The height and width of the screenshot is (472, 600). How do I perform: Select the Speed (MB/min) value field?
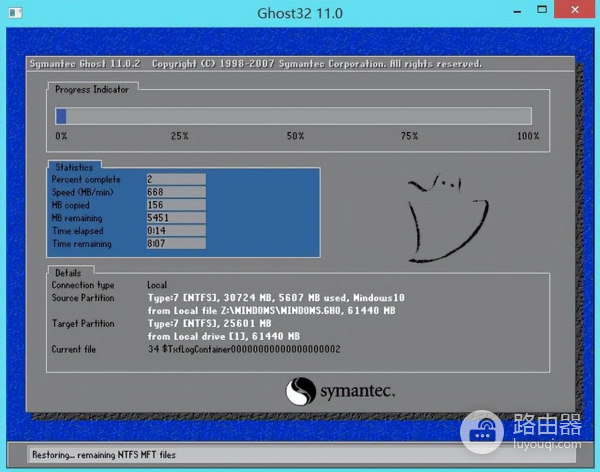pyautogui.click(x=175, y=192)
